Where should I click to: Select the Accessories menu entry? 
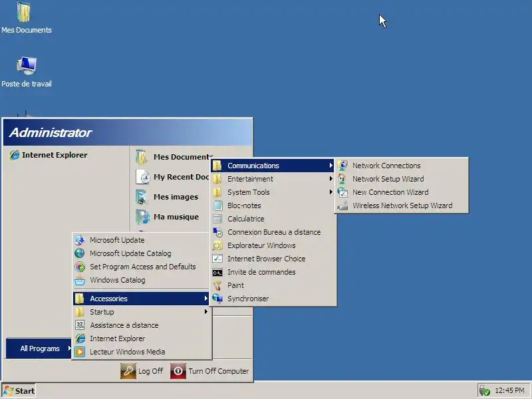point(141,299)
